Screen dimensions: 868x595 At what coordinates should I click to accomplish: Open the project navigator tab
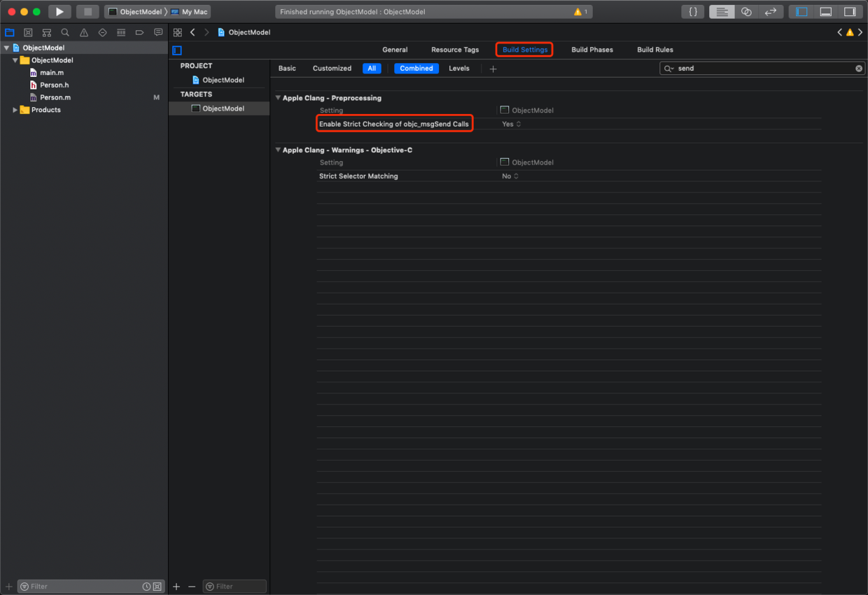10,32
